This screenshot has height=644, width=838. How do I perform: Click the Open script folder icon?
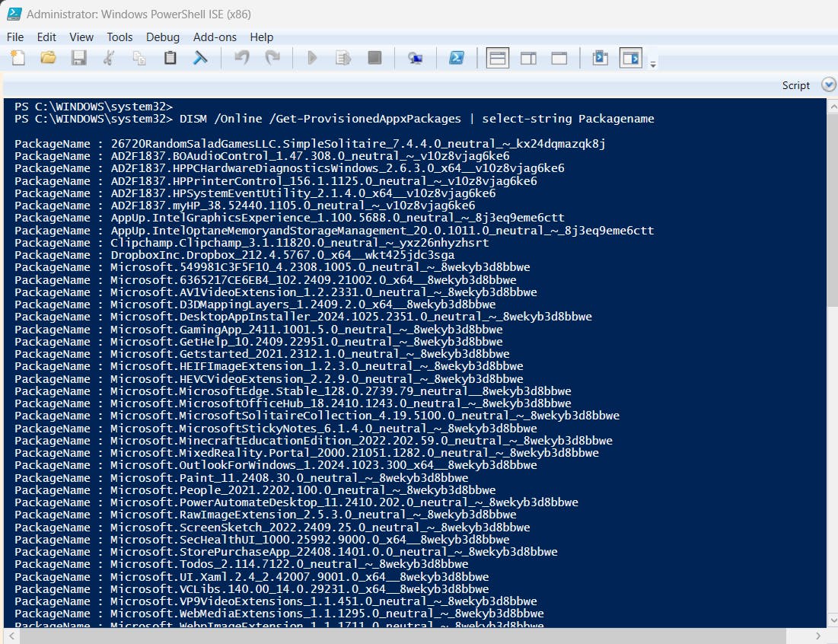[48, 58]
